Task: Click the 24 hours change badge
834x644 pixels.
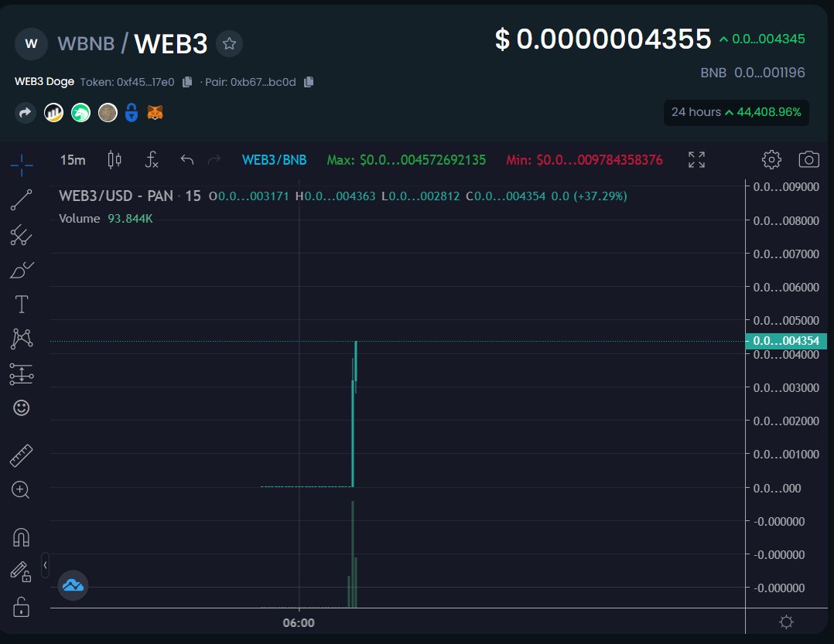Action: 737,113
